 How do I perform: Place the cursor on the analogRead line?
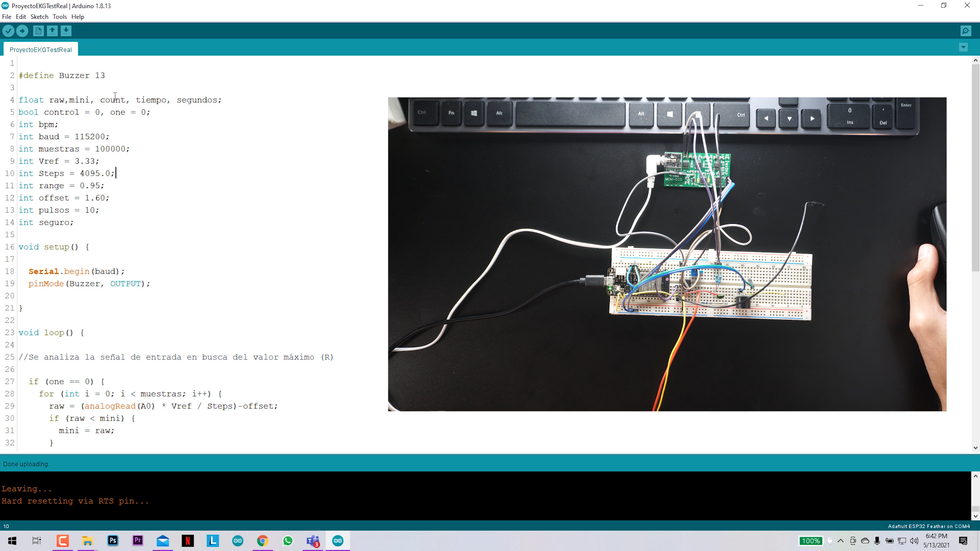click(x=110, y=406)
